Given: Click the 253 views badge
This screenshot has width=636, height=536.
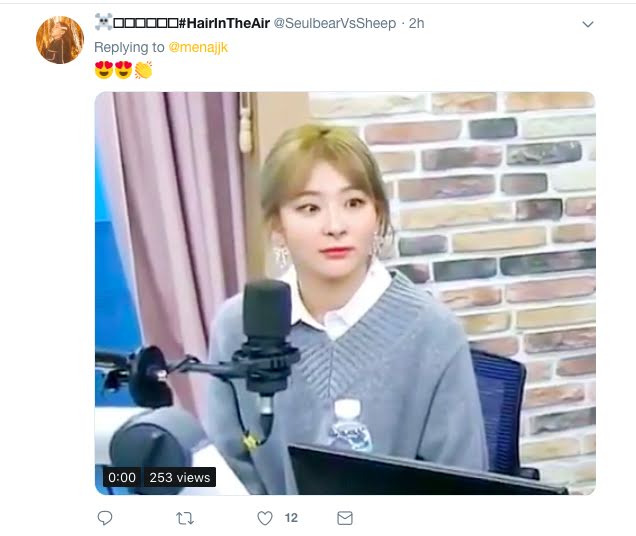Looking at the screenshot, I should click(180, 477).
